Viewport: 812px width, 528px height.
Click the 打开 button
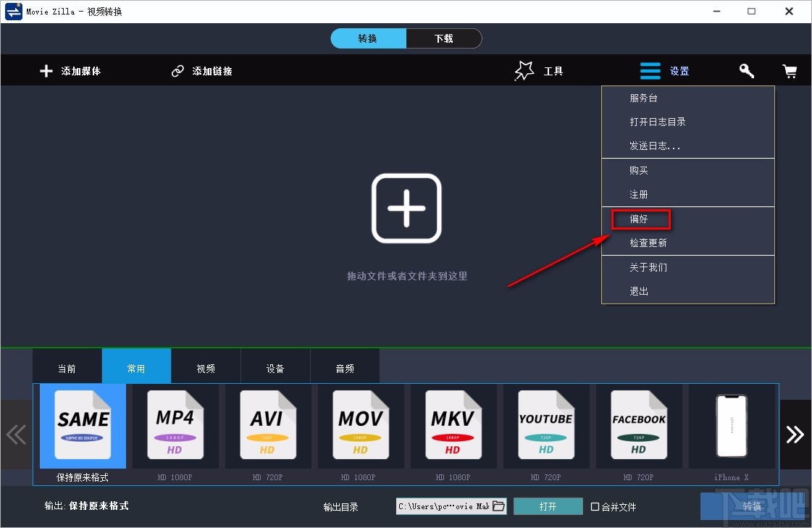[x=548, y=506]
